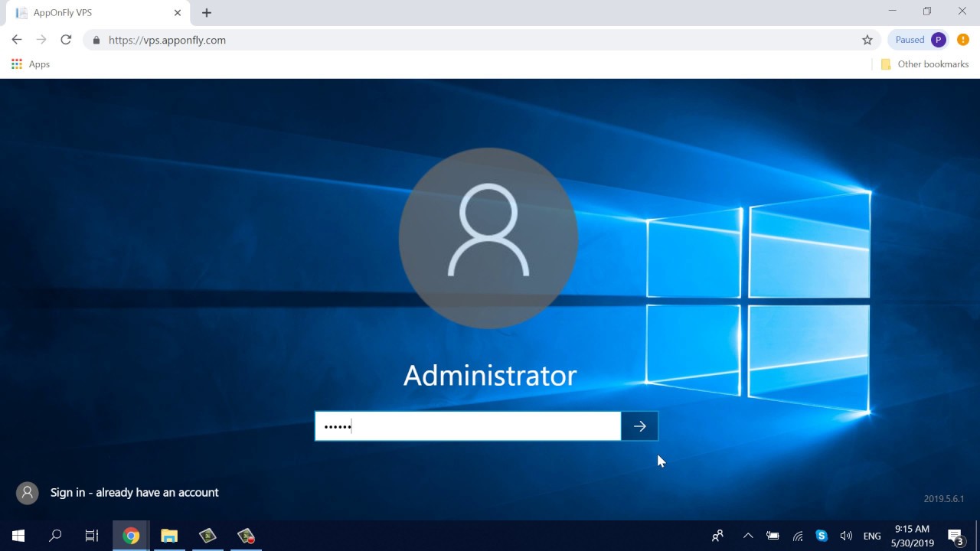Open the first green taskbar app

(207, 536)
